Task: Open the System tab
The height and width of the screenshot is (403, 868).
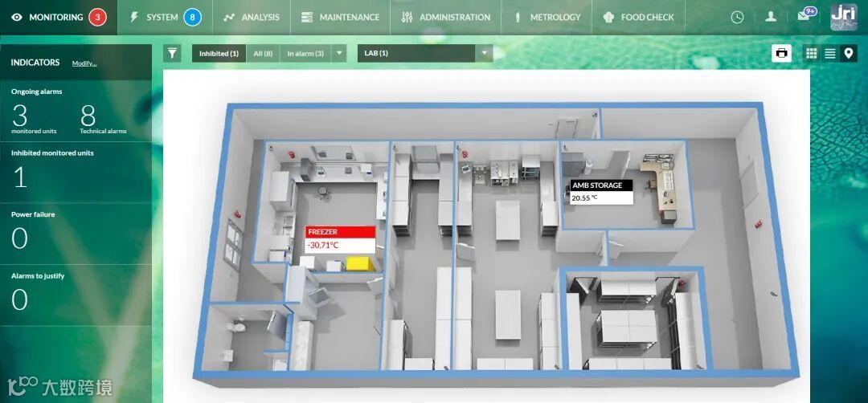Action: [165, 17]
